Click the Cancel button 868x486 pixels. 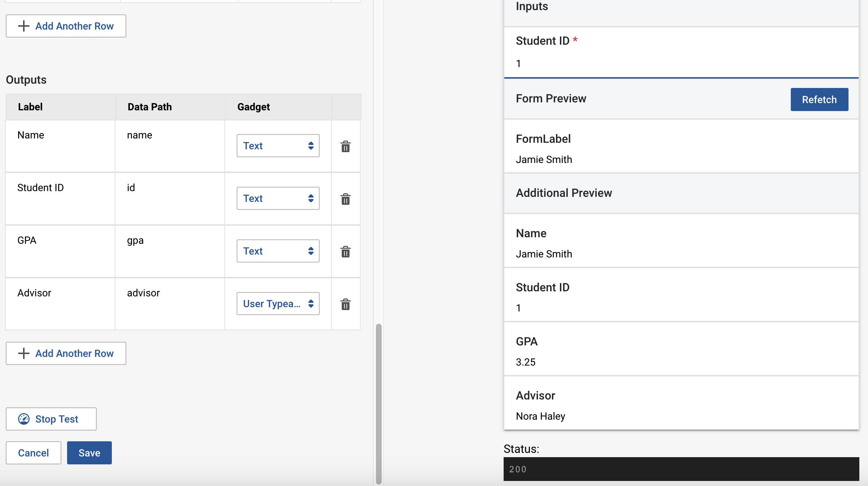tap(33, 453)
